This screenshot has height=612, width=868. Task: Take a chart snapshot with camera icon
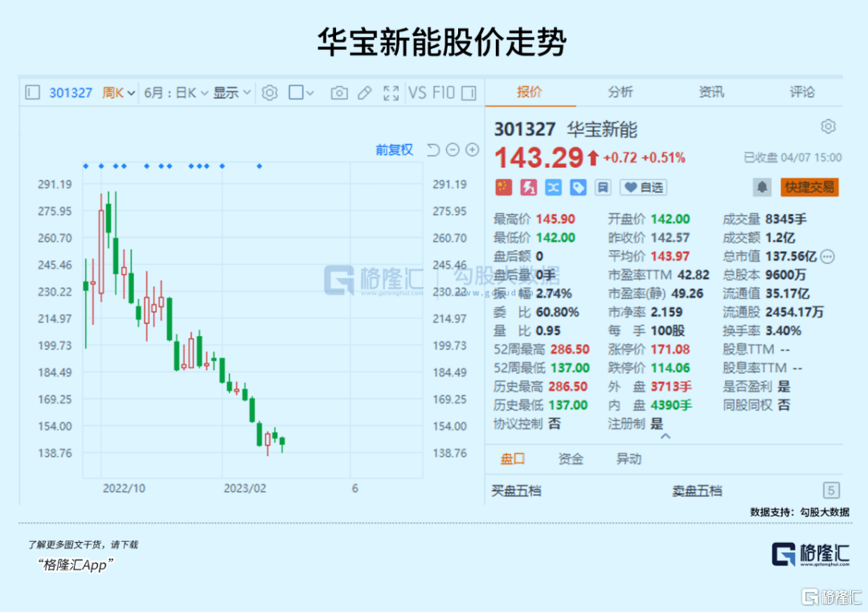click(339, 92)
